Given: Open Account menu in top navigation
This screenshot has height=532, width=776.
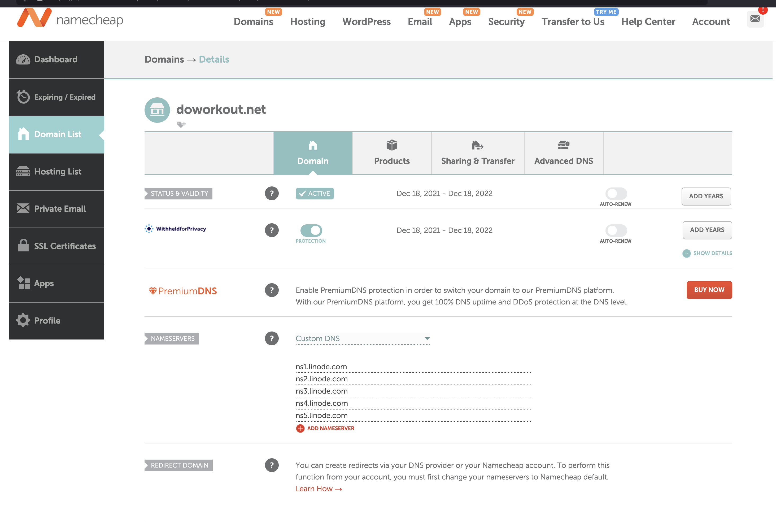Looking at the screenshot, I should (710, 22).
